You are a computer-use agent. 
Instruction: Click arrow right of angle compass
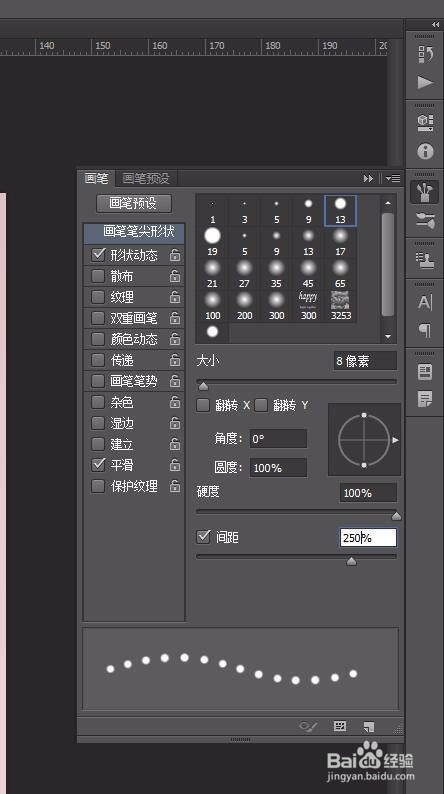(x=395, y=440)
